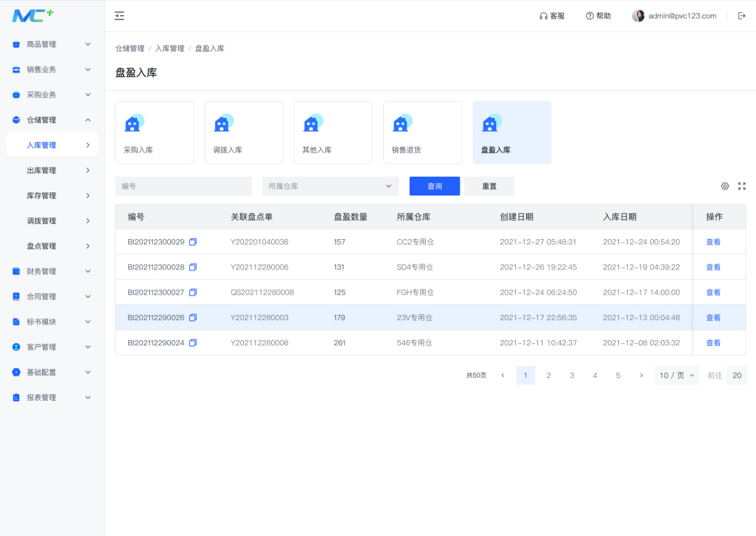This screenshot has height=536, width=756.
Task: Expand 财务管理 menu chevron
Action: pos(88,271)
